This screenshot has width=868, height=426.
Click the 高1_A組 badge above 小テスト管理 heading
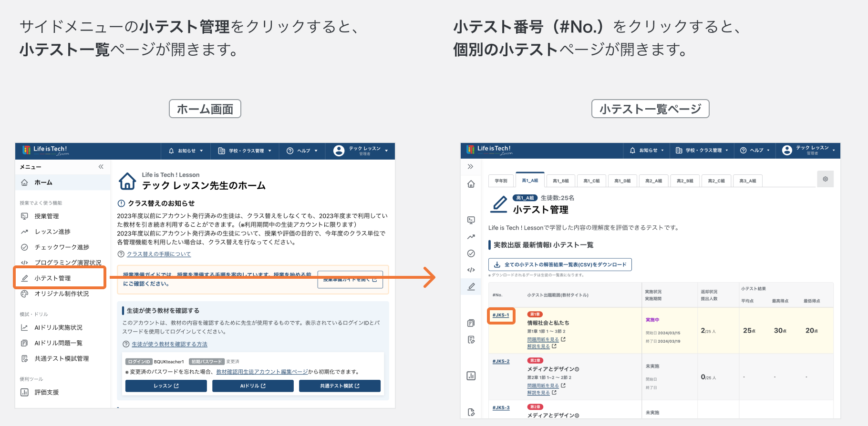[x=525, y=198]
